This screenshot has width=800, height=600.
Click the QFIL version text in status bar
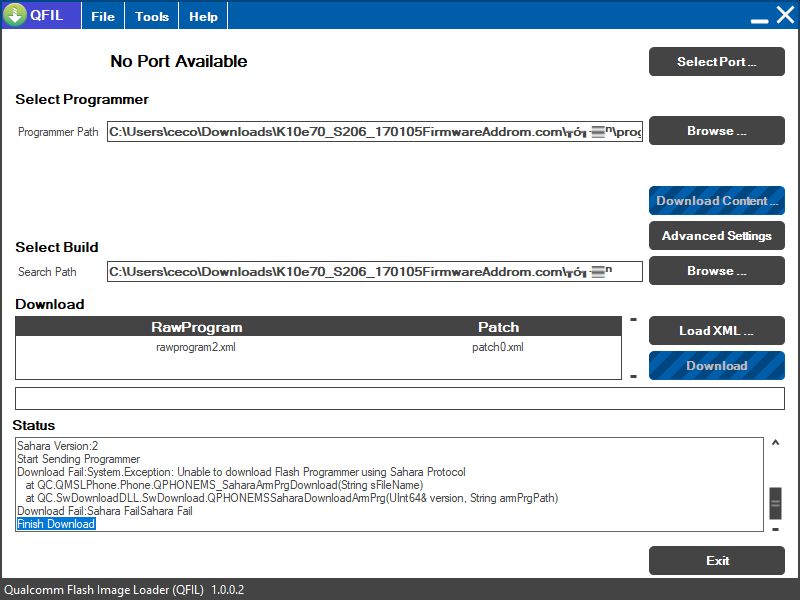(124, 590)
